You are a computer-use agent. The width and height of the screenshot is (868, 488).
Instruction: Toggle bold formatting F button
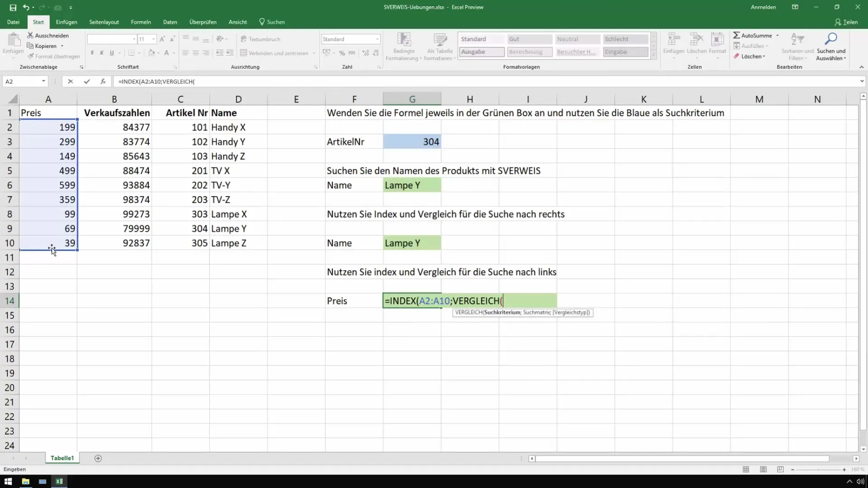pyautogui.click(x=92, y=53)
